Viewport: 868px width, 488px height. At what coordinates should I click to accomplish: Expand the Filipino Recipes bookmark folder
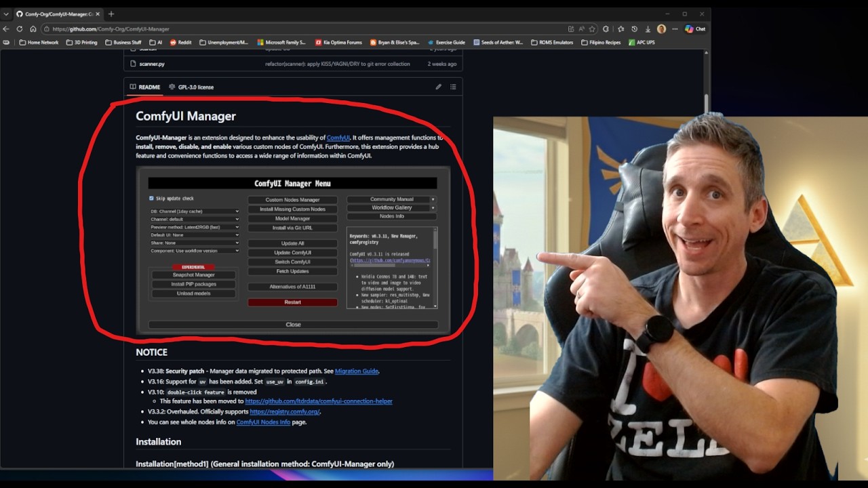(601, 42)
